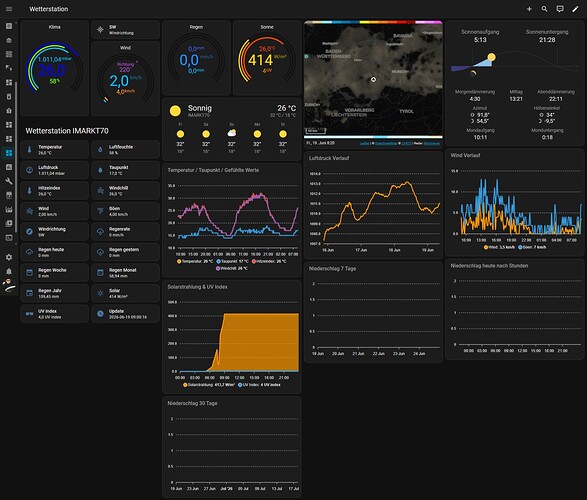Screen dimensions: 587x500
Task: Toggle the Taupunkt series in the chart legend
Action: pyautogui.click(x=232, y=261)
